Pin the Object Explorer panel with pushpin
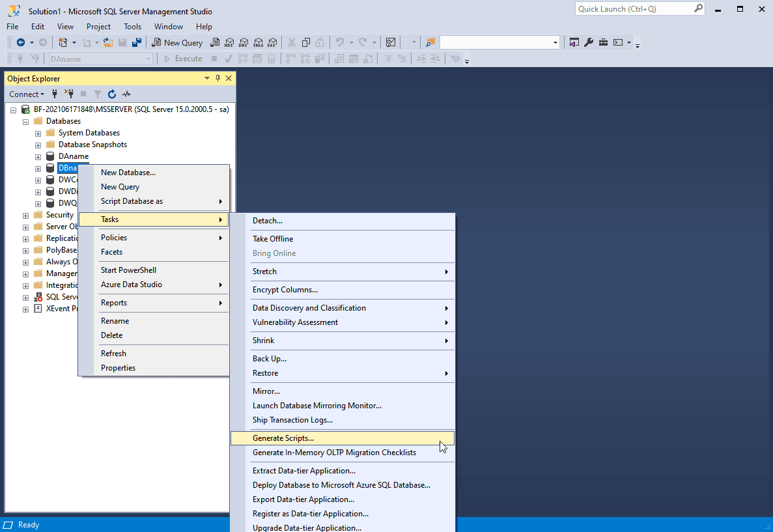Screen dimensions: 773x532 [218, 78]
